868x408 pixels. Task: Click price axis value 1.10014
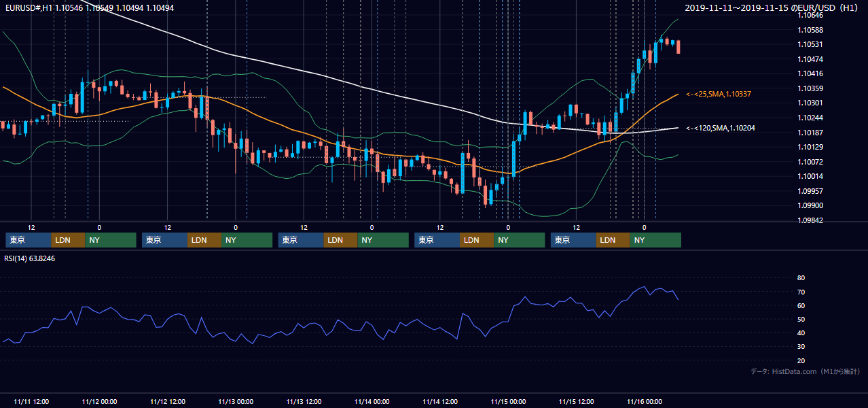tap(810, 176)
